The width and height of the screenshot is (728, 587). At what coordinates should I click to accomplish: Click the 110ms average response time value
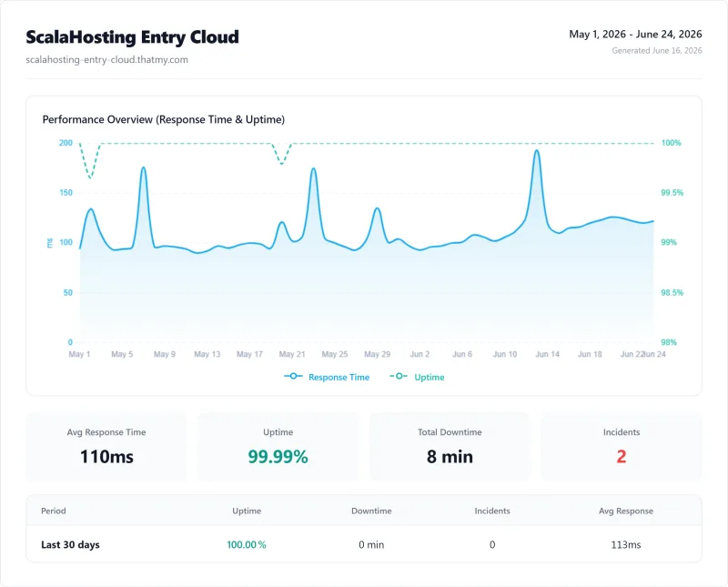[106, 457]
